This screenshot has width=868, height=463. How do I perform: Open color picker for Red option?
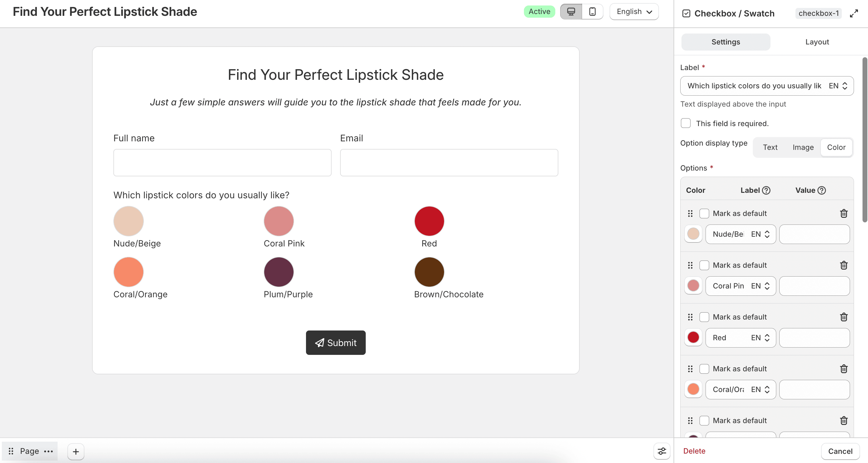point(693,338)
